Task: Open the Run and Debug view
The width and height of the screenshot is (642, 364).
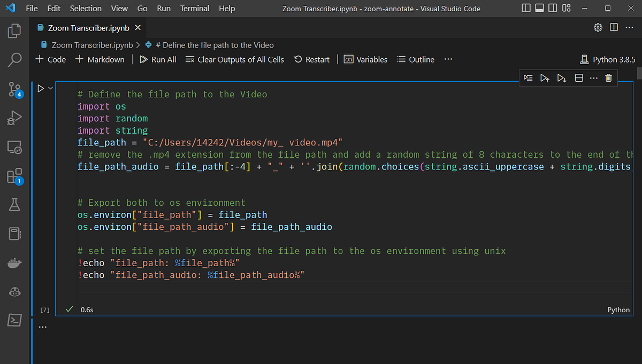Action: pyautogui.click(x=14, y=118)
